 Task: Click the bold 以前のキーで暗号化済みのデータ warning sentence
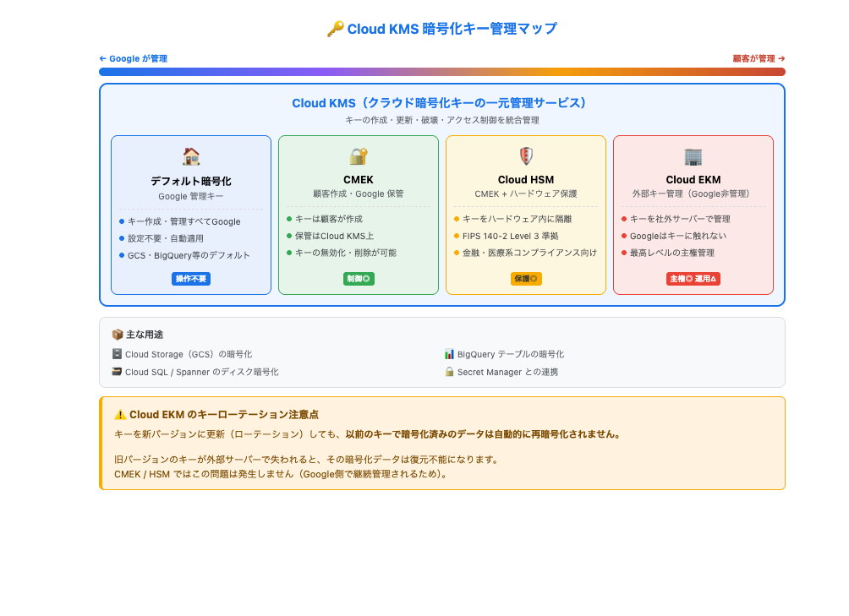tap(484, 434)
